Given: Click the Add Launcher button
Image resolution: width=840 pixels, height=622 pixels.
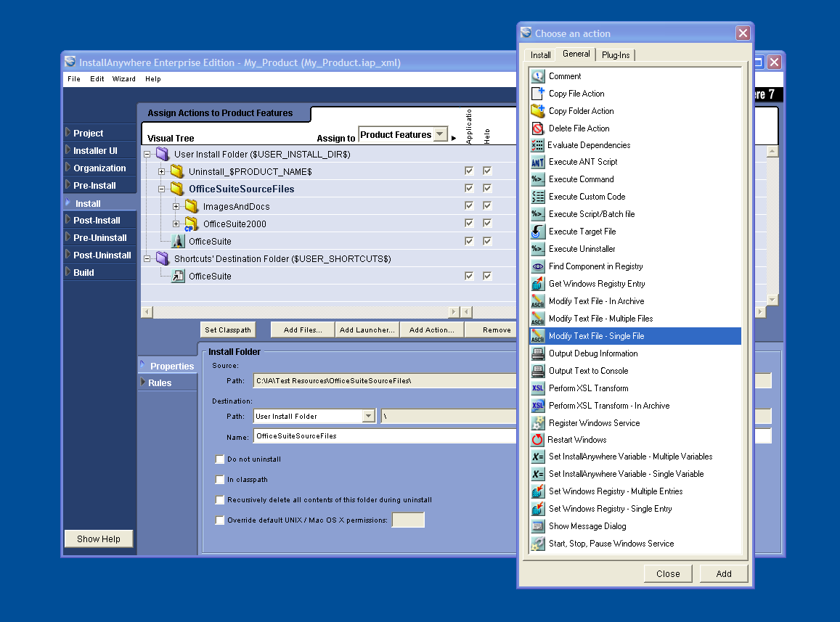Looking at the screenshot, I should (x=367, y=330).
